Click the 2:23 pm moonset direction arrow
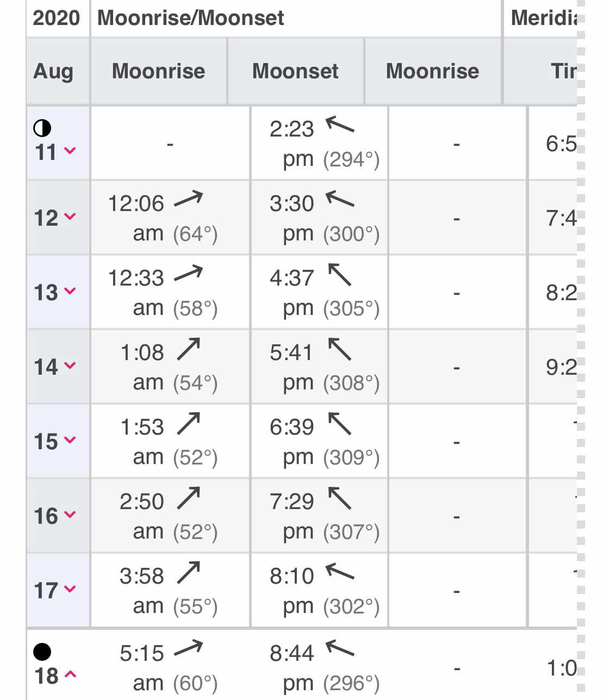609x700 pixels. [x=340, y=126]
